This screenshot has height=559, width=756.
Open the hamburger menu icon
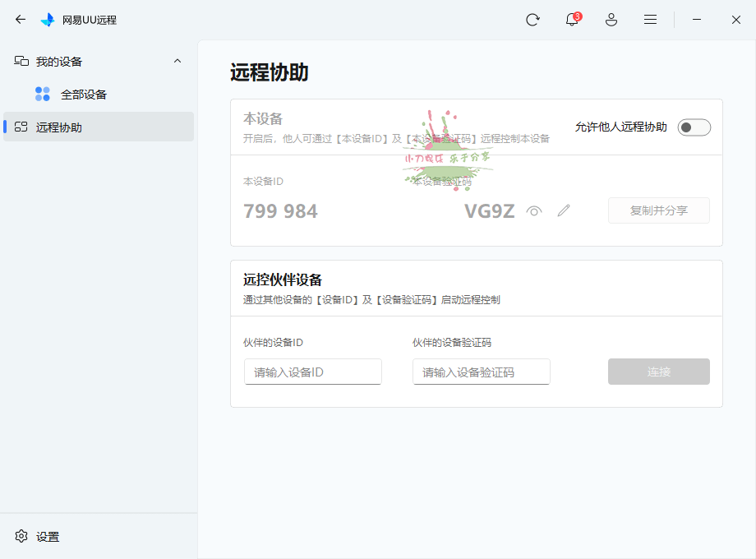tap(650, 19)
